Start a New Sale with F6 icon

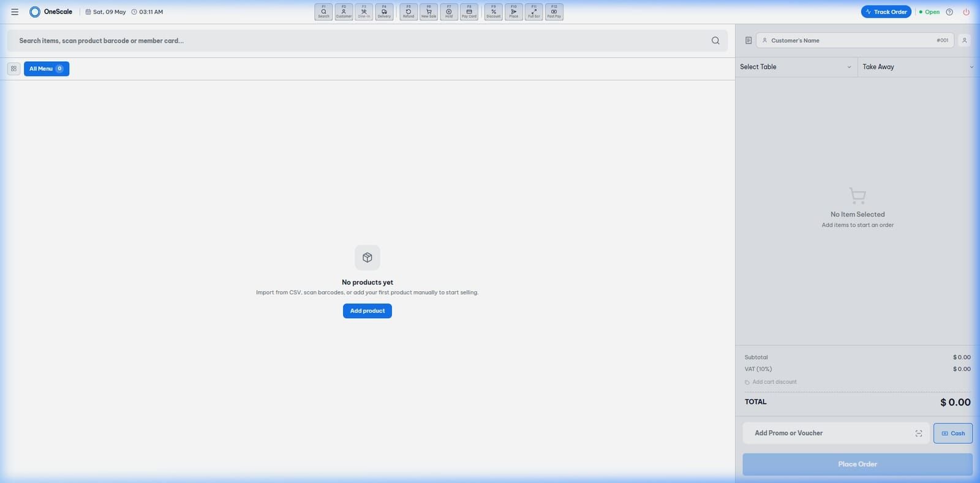[x=429, y=12]
